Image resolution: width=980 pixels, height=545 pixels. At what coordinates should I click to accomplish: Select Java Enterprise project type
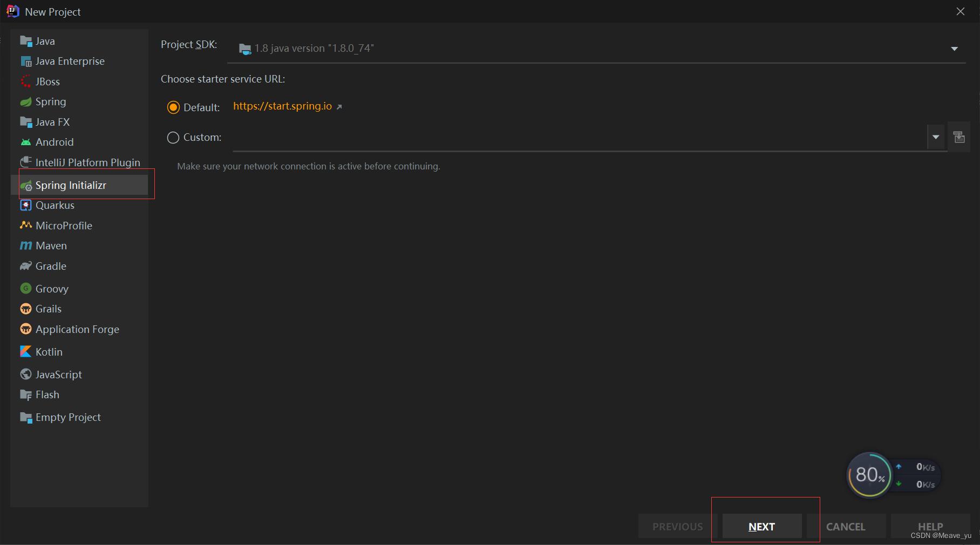pyautogui.click(x=79, y=61)
